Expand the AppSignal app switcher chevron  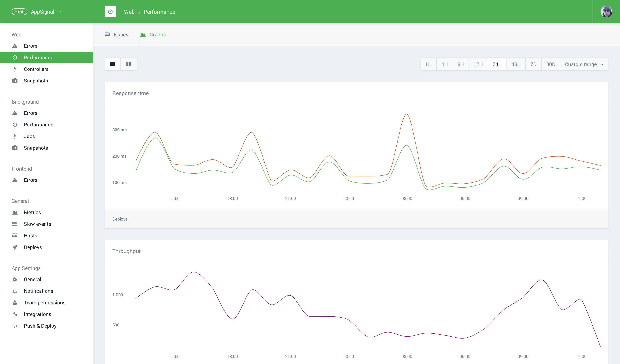coord(59,12)
